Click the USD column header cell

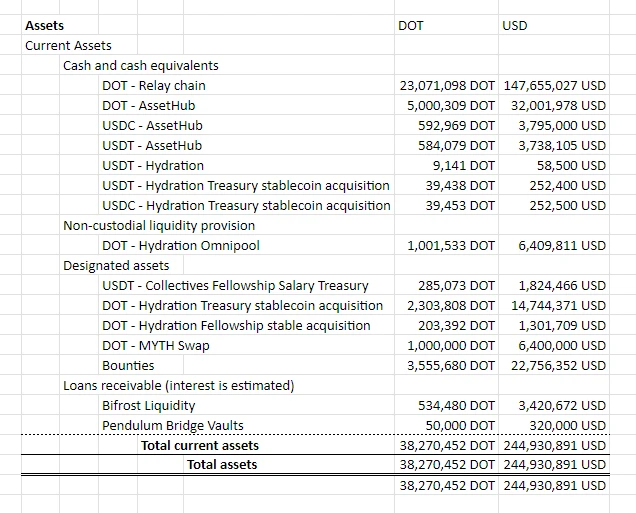[x=514, y=25]
